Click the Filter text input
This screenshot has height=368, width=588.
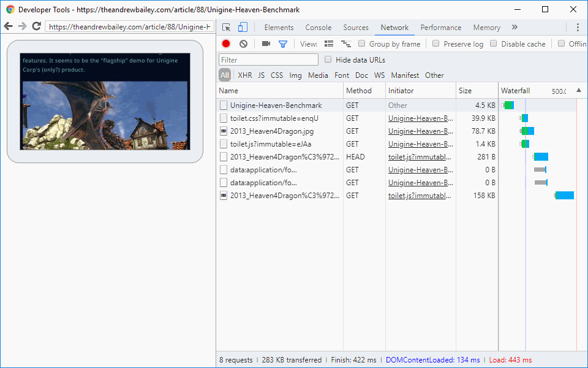pyautogui.click(x=268, y=59)
